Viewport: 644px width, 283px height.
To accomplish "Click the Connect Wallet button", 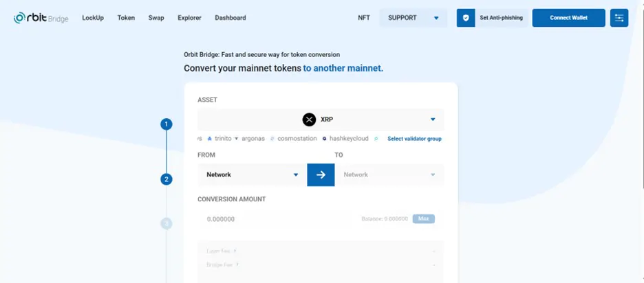I will pos(569,18).
